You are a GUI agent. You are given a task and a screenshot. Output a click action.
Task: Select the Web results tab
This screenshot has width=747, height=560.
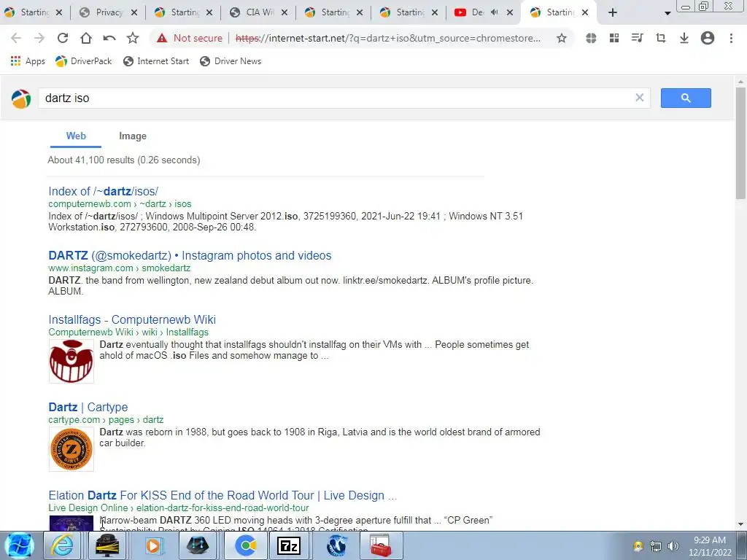point(76,136)
